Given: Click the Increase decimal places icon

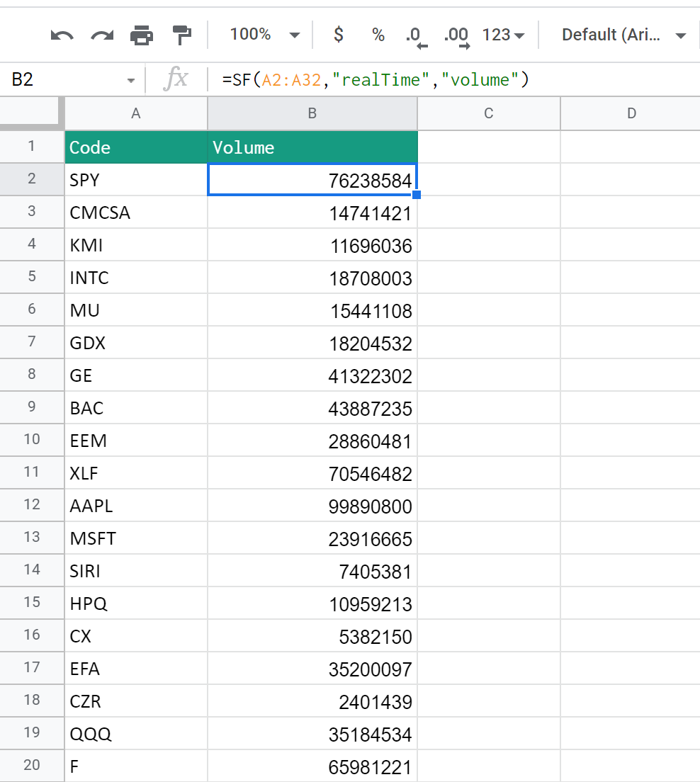Looking at the screenshot, I should point(456,37).
